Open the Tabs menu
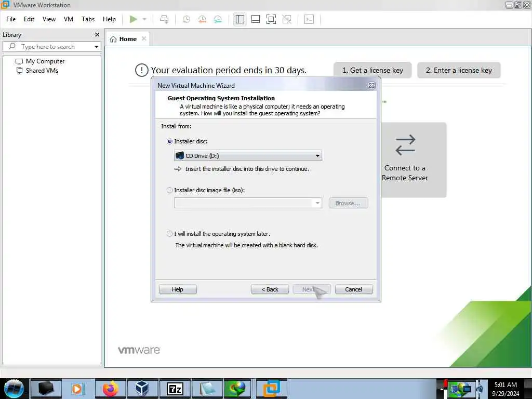532x399 pixels. click(x=88, y=19)
